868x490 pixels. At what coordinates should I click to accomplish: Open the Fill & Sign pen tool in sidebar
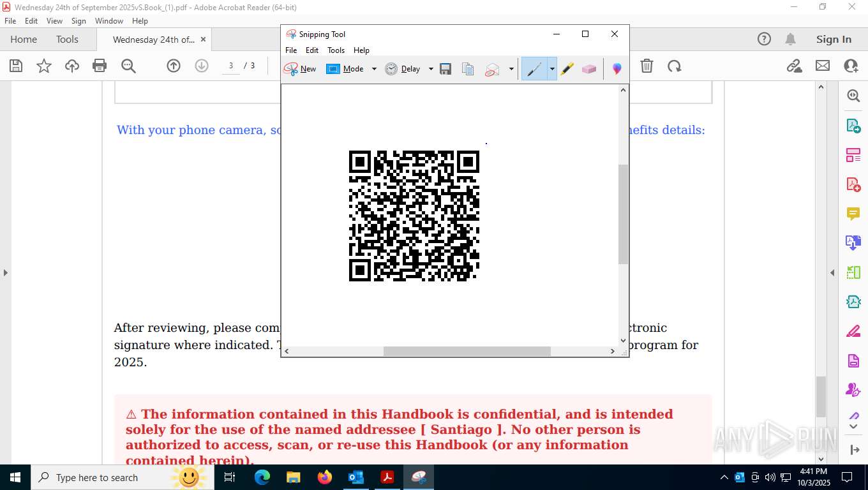[853, 331]
